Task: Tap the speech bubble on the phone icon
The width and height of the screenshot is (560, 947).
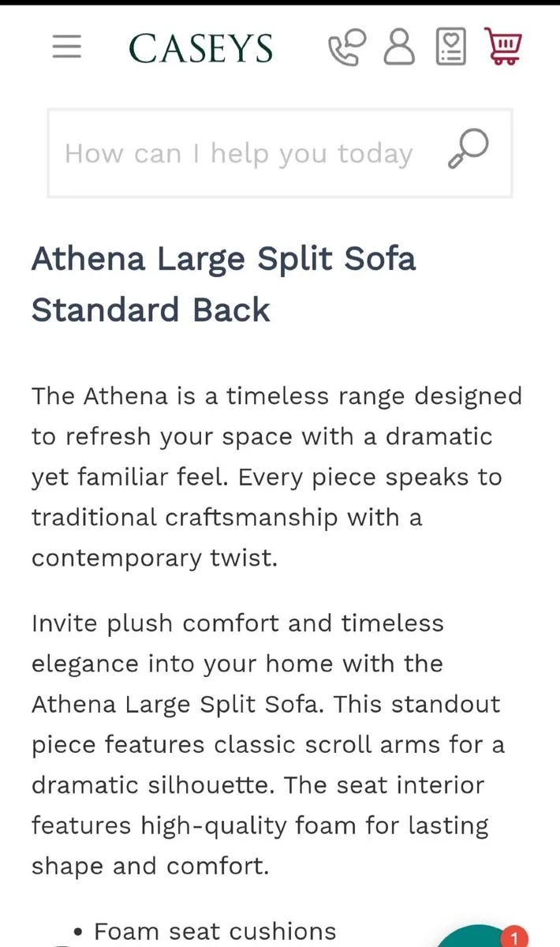Action: click(x=354, y=38)
